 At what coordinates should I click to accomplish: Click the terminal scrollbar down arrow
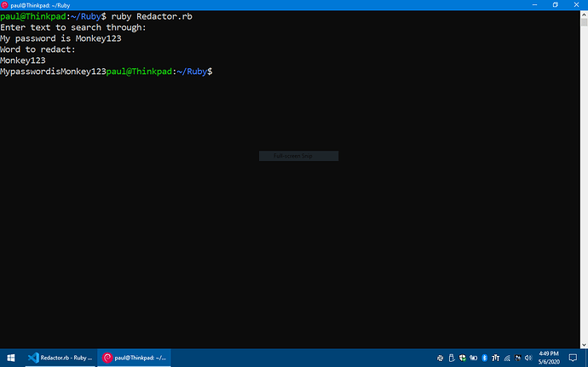click(x=584, y=345)
